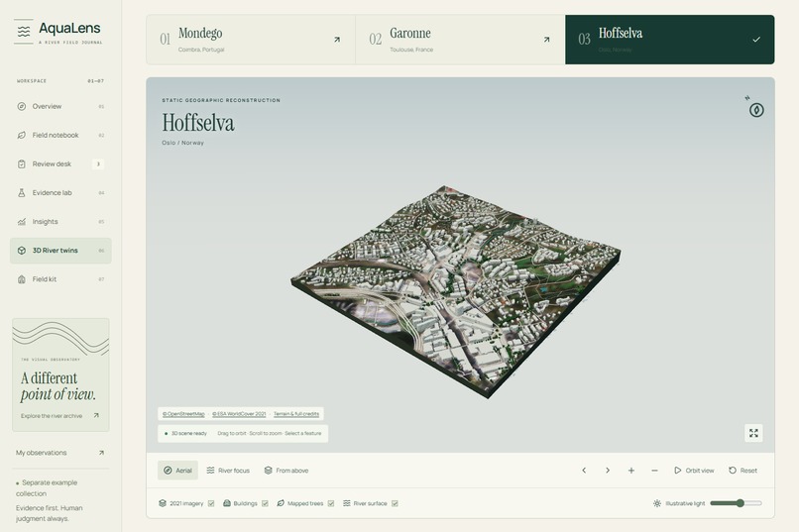Click the north compass icon in viewer
Screen dimensions: 799x532
756,109
